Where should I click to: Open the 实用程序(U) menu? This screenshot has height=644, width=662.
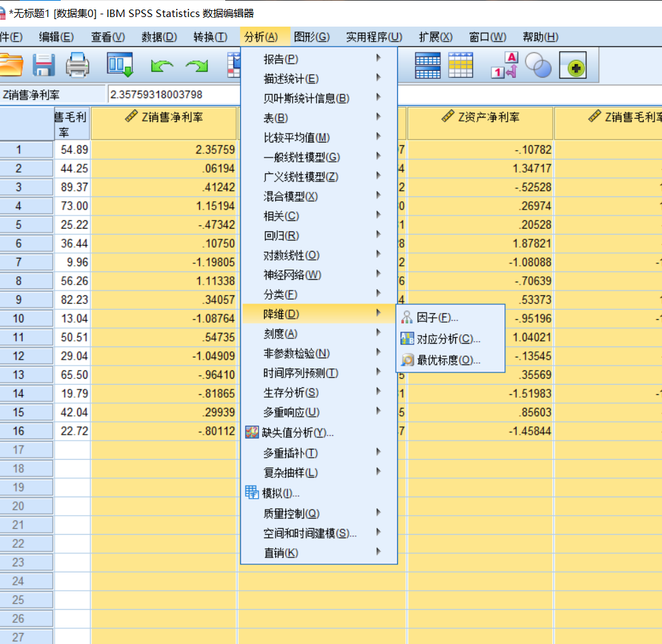(374, 37)
